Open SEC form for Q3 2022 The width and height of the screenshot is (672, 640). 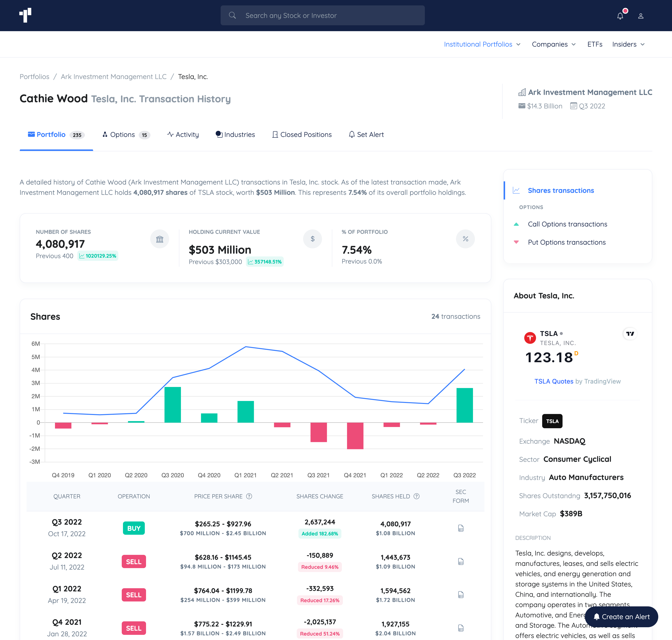[x=460, y=528]
